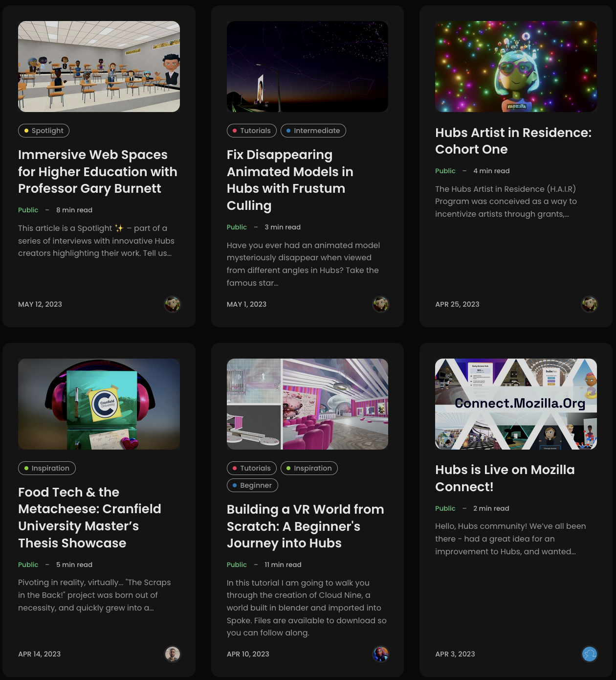Click Public label on Metacheese card
The width and height of the screenshot is (616, 680).
(x=28, y=565)
